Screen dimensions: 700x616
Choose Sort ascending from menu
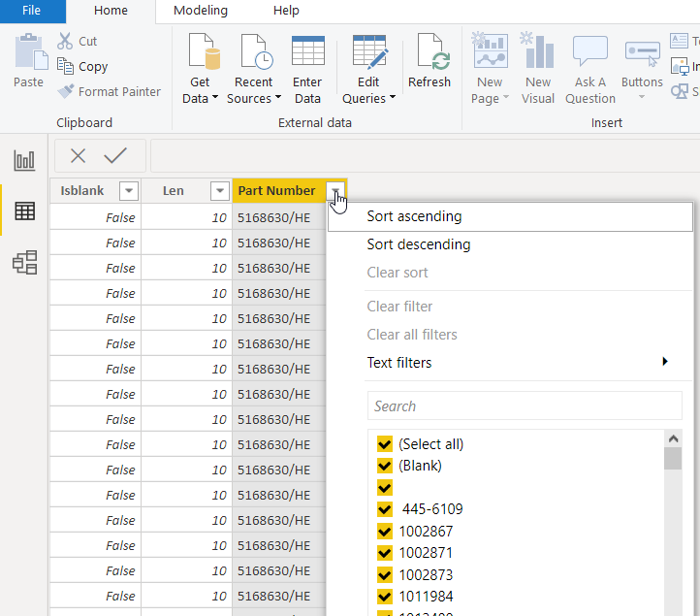pyautogui.click(x=510, y=216)
